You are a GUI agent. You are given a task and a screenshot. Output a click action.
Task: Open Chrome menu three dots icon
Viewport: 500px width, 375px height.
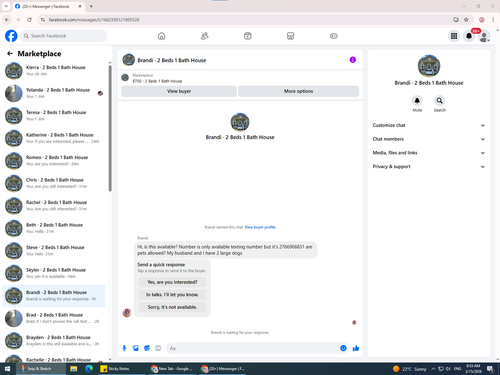[493, 20]
